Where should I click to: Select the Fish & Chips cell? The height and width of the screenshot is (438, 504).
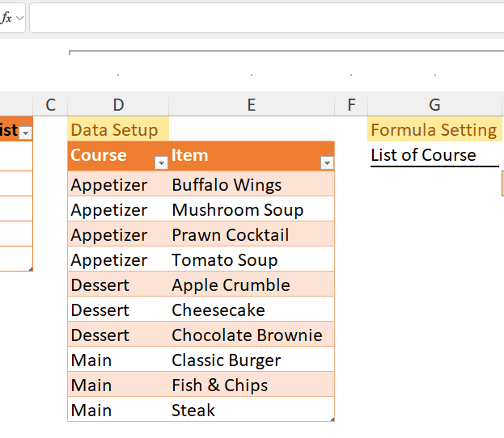pyautogui.click(x=252, y=385)
